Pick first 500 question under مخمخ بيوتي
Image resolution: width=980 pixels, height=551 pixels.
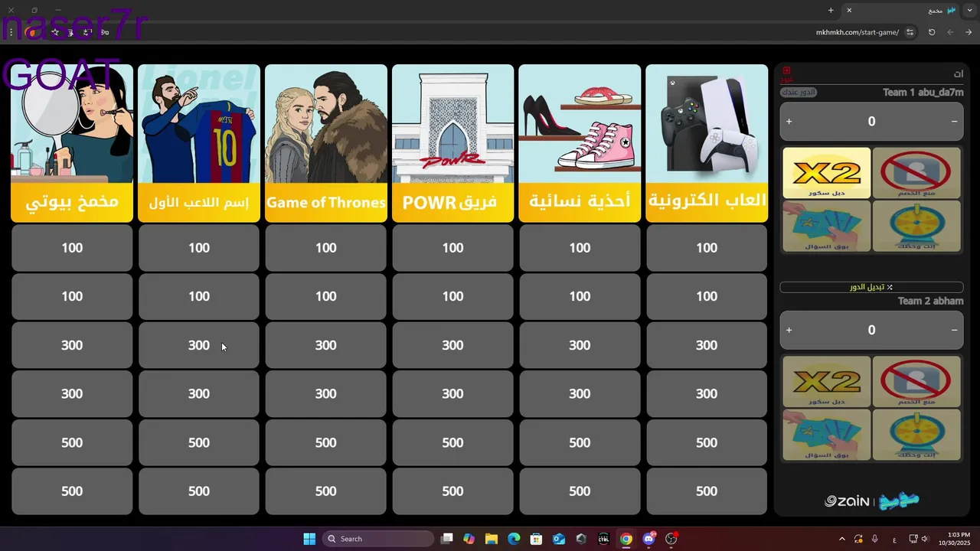click(x=72, y=442)
